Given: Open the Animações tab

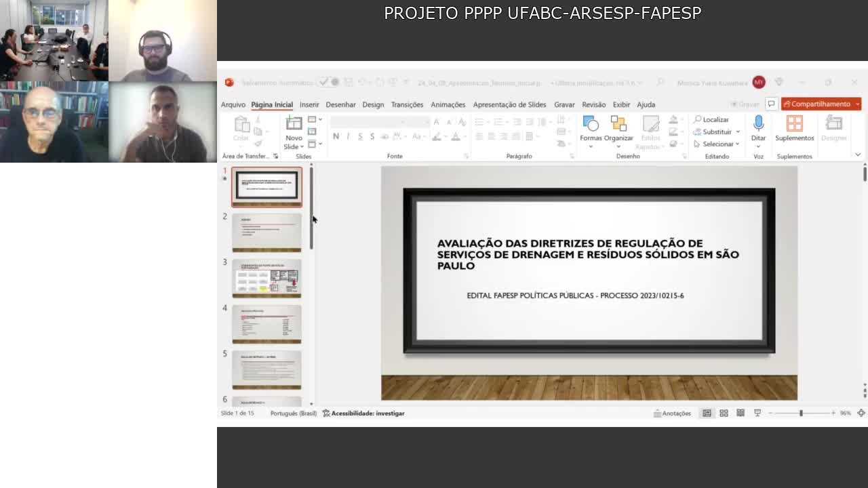Looking at the screenshot, I should click(x=448, y=104).
